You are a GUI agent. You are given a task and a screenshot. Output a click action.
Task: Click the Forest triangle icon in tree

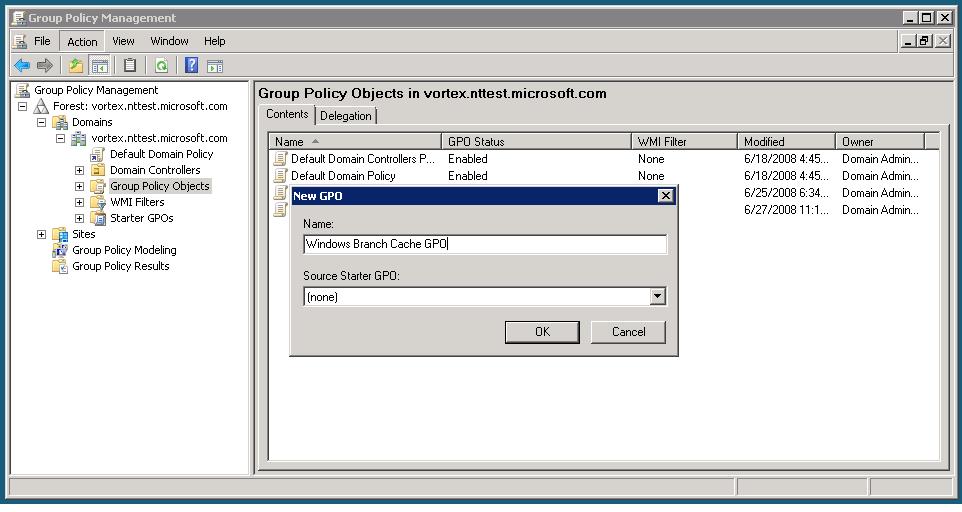tap(41, 106)
